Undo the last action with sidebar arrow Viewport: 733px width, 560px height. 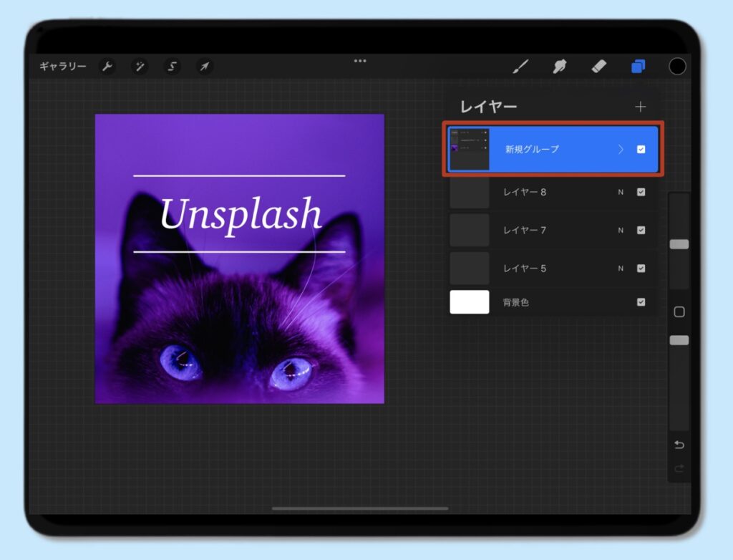coord(679,445)
